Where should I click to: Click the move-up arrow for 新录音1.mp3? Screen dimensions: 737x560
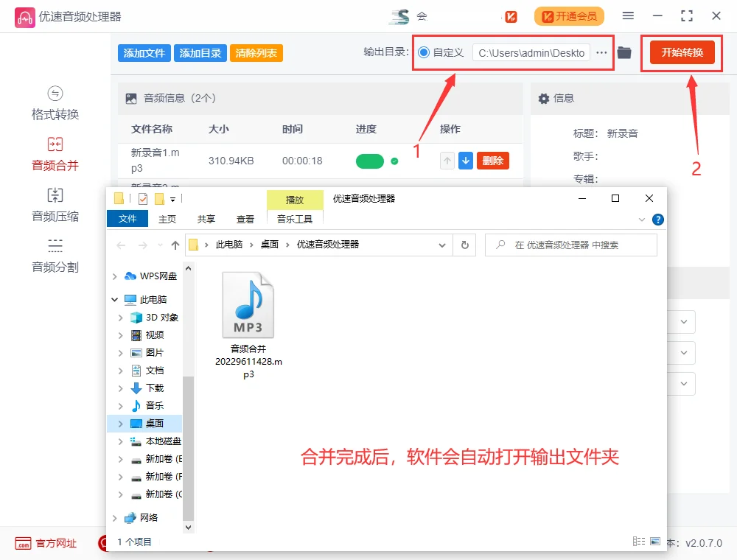[x=447, y=161]
